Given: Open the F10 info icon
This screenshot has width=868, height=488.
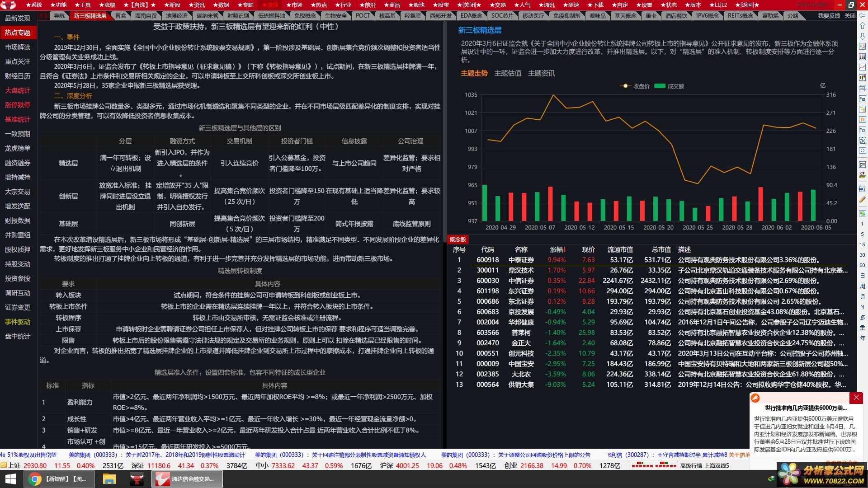Looking at the screenshot, I should [863, 99].
